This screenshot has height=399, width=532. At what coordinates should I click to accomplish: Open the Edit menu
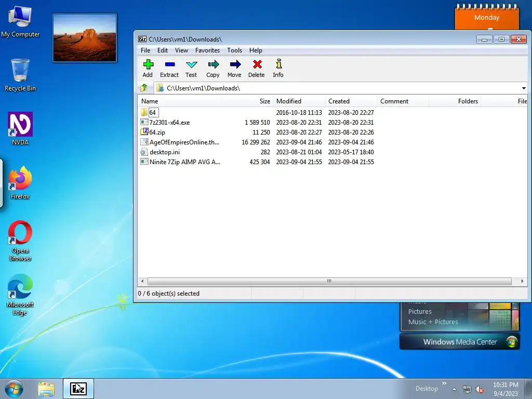click(x=163, y=50)
